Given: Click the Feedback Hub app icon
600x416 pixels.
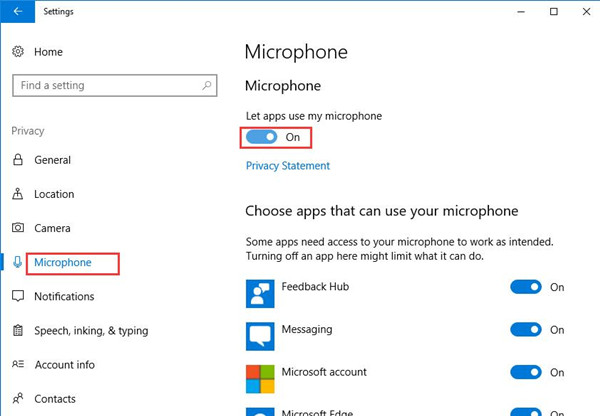Looking at the screenshot, I should click(x=260, y=294).
